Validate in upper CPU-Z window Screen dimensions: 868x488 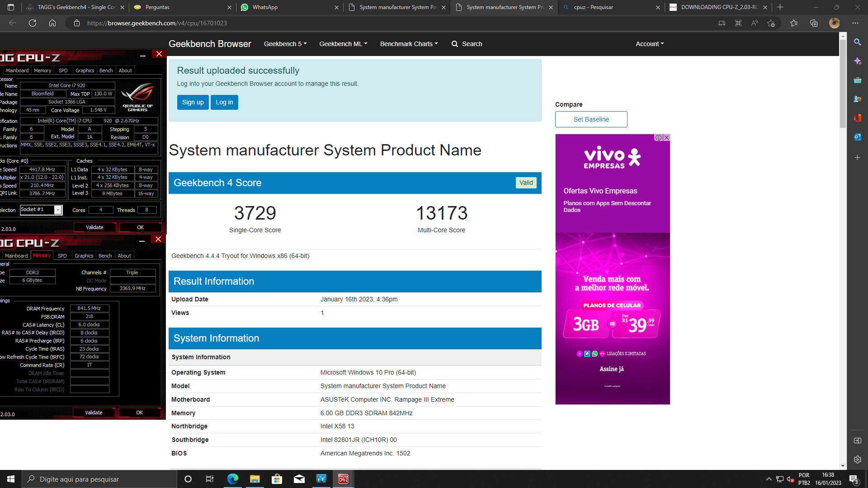[94, 227]
